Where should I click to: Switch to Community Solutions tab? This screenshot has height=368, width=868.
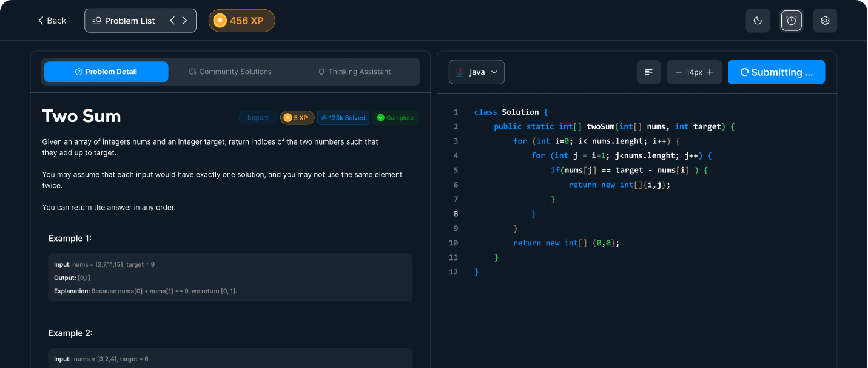point(230,72)
